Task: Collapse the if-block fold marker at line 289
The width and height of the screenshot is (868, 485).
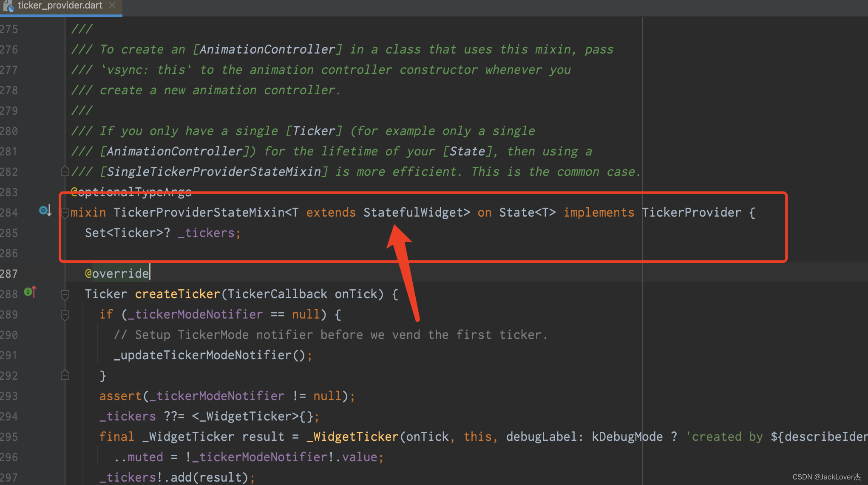Action: pos(65,315)
